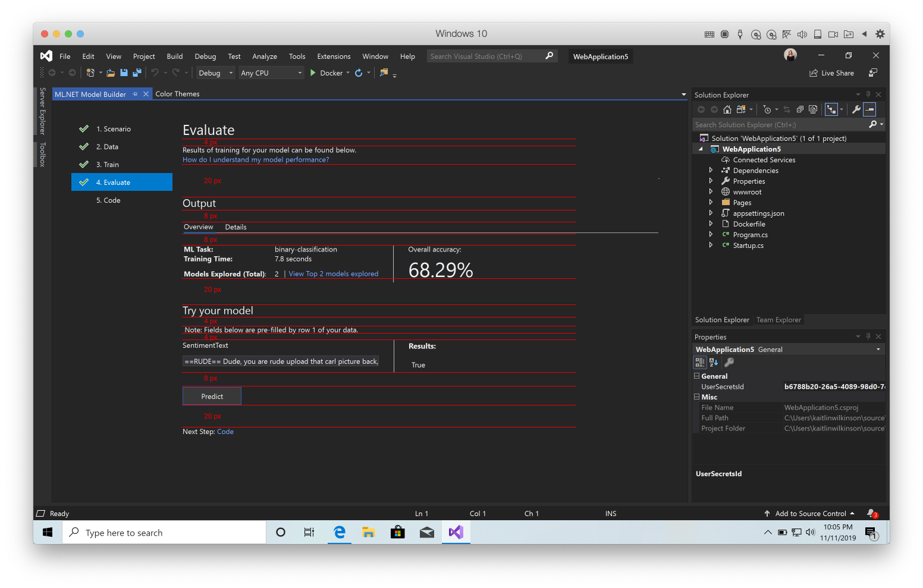Open the Analyze menu

[265, 56]
